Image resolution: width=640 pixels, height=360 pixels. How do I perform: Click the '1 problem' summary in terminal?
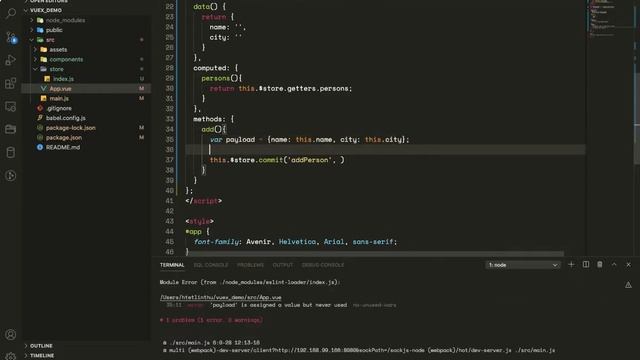(x=211, y=320)
